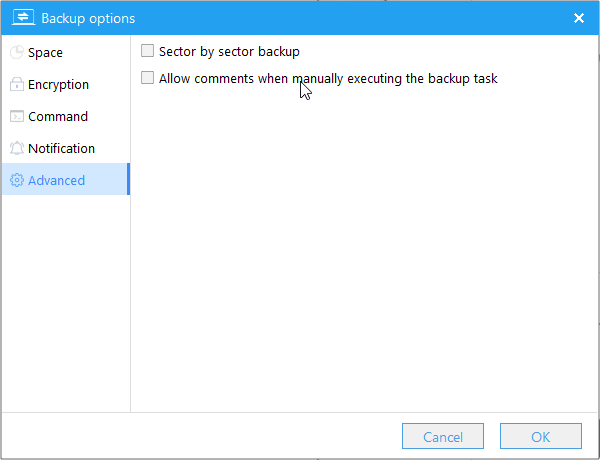Click the Encryption padlock icon
Screen dimensions: 600x460
[17, 85]
